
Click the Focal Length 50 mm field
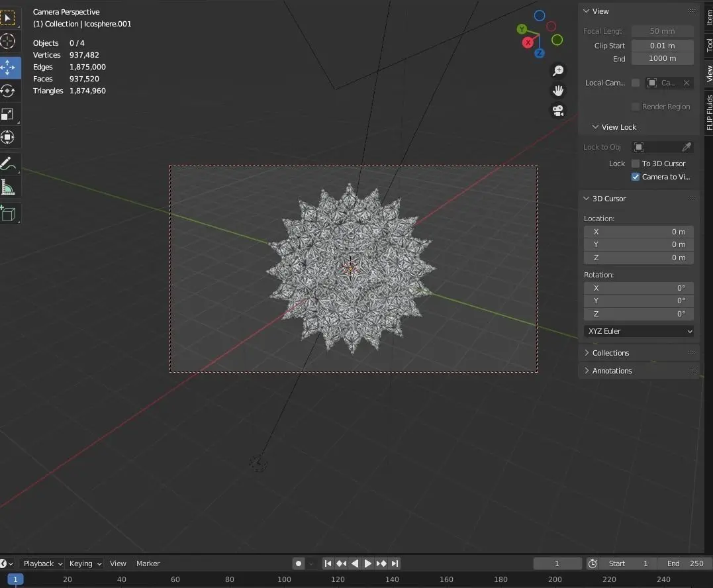(662, 31)
